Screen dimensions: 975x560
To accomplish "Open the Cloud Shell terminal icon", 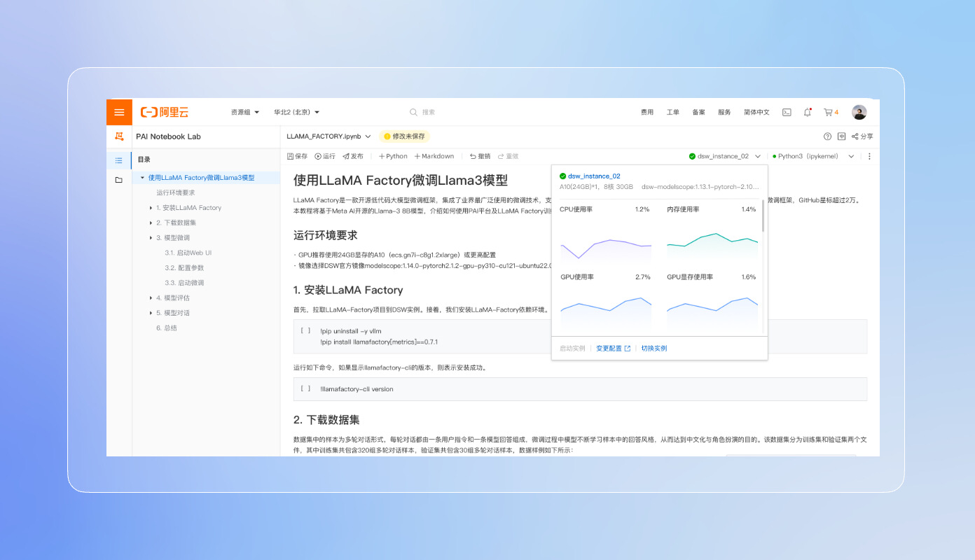I will point(787,112).
